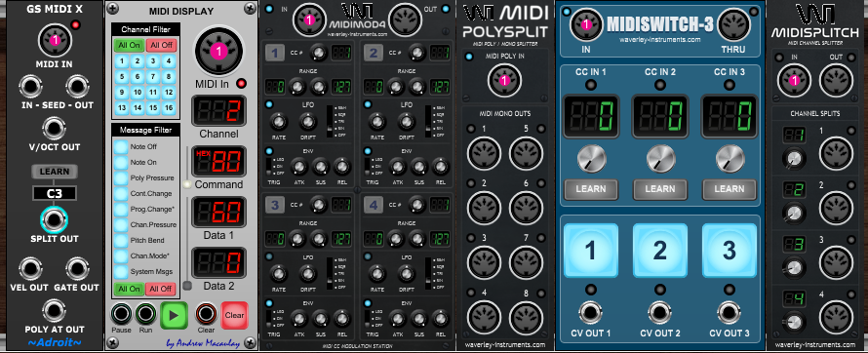Click the green play Run button
Screen dimensions: 868x353
174,315
